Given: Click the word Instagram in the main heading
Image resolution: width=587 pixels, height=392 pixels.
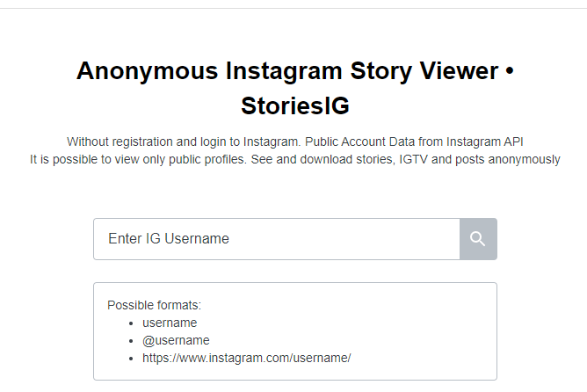Looking at the screenshot, I should click(284, 71).
